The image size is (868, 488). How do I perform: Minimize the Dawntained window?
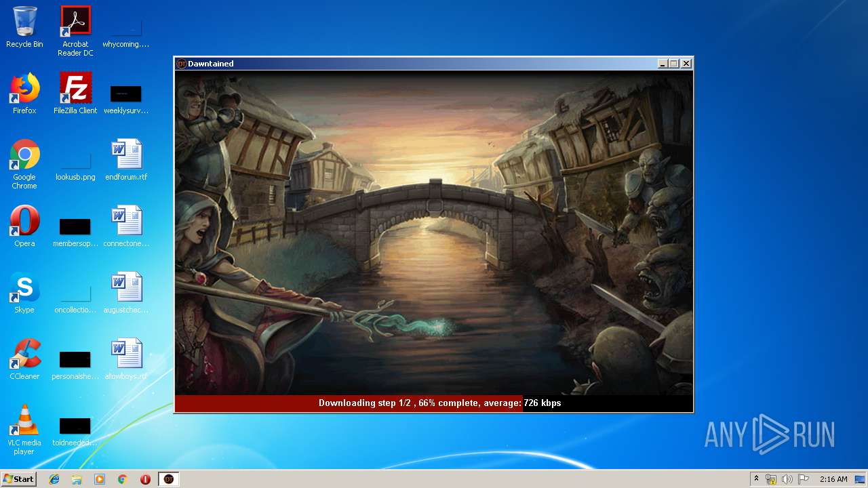point(663,64)
